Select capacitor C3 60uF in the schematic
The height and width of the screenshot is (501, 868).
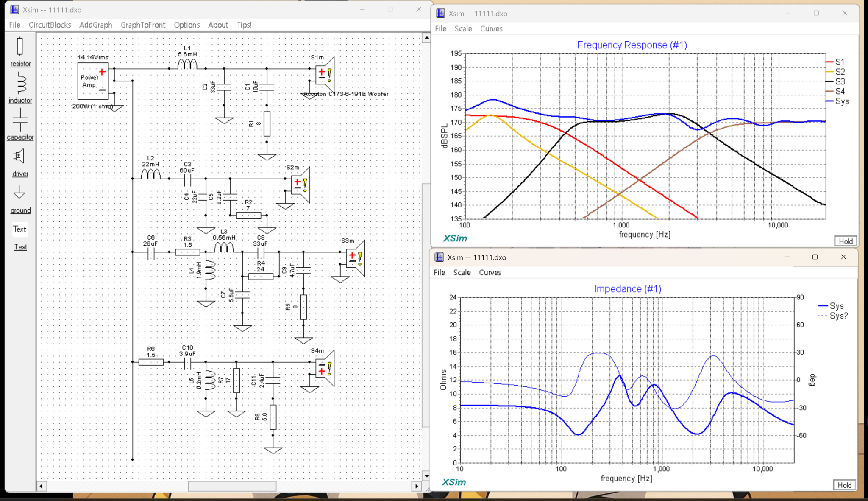[187, 181]
